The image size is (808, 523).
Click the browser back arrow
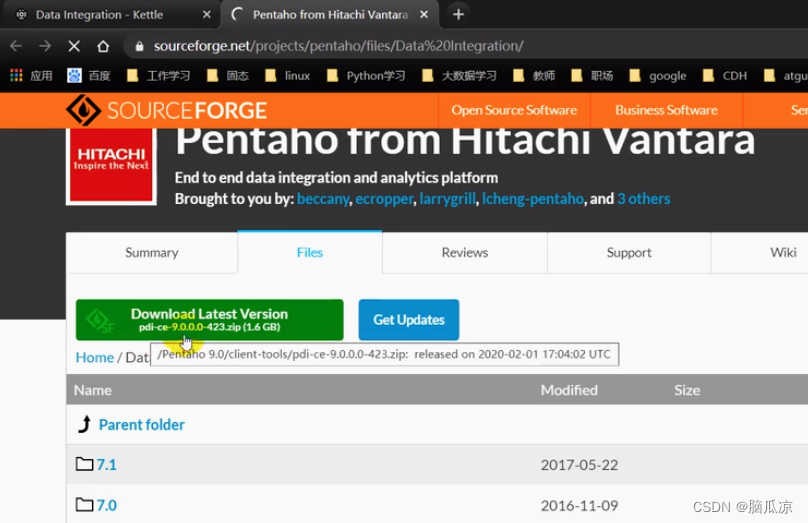pos(16,46)
